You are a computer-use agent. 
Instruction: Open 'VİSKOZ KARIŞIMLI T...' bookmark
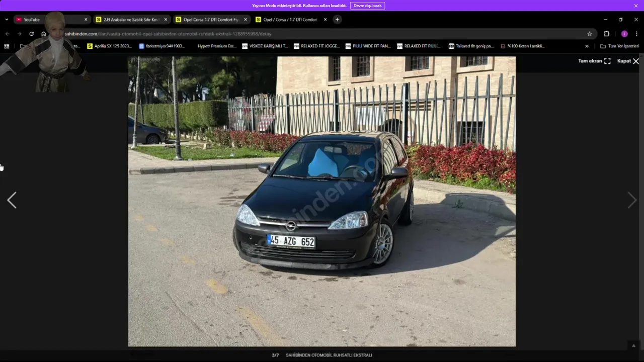pos(265,46)
